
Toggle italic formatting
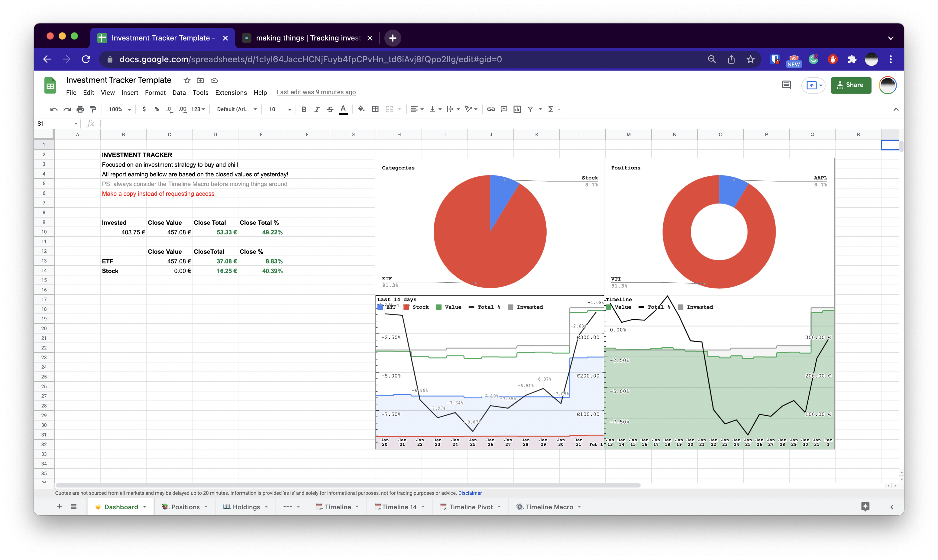pyautogui.click(x=317, y=109)
